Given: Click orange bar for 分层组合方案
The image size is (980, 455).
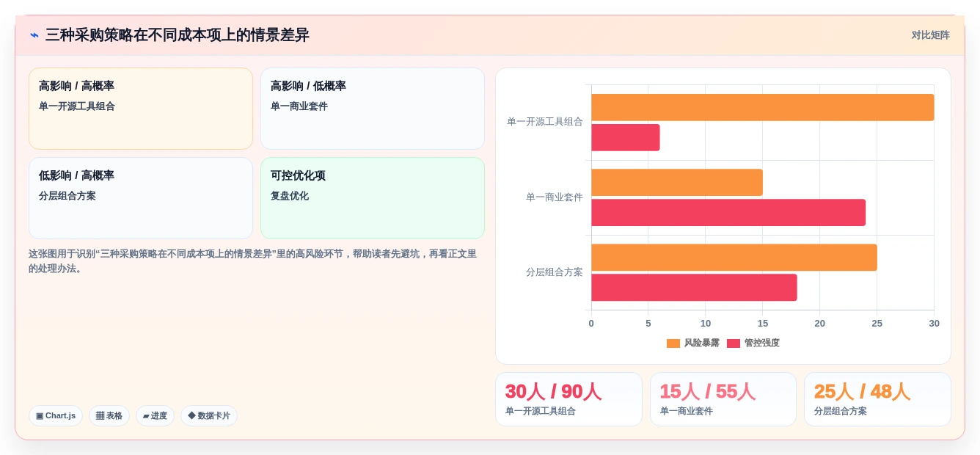Looking at the screenshot, I should click(734, 258).
